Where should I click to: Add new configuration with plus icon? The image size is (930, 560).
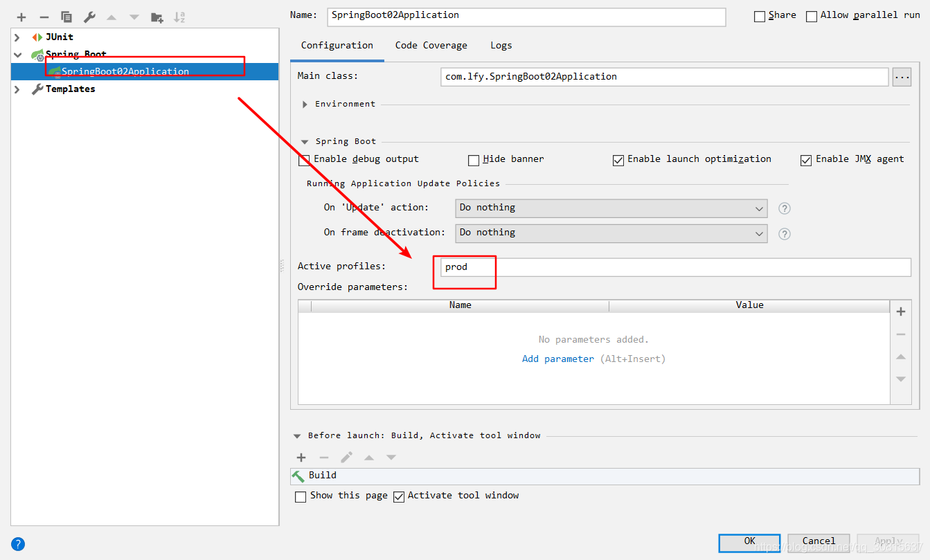click(x=21, y=17)
